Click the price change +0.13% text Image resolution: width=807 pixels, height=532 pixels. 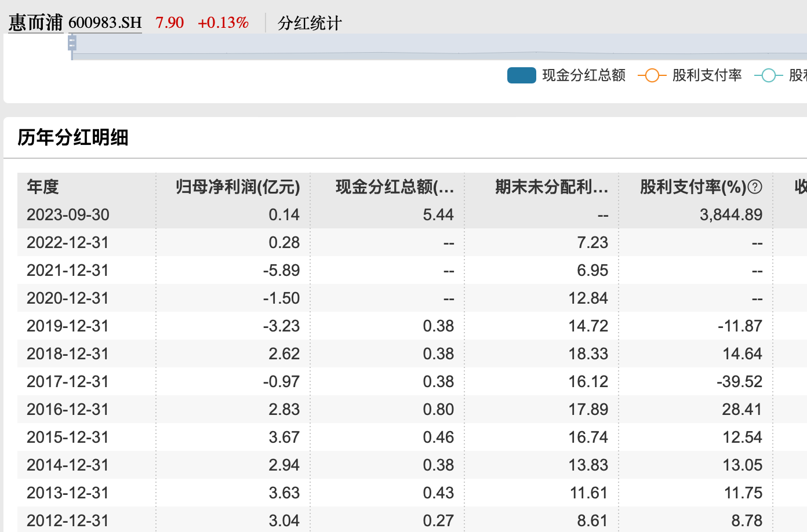tap(223, 23)
